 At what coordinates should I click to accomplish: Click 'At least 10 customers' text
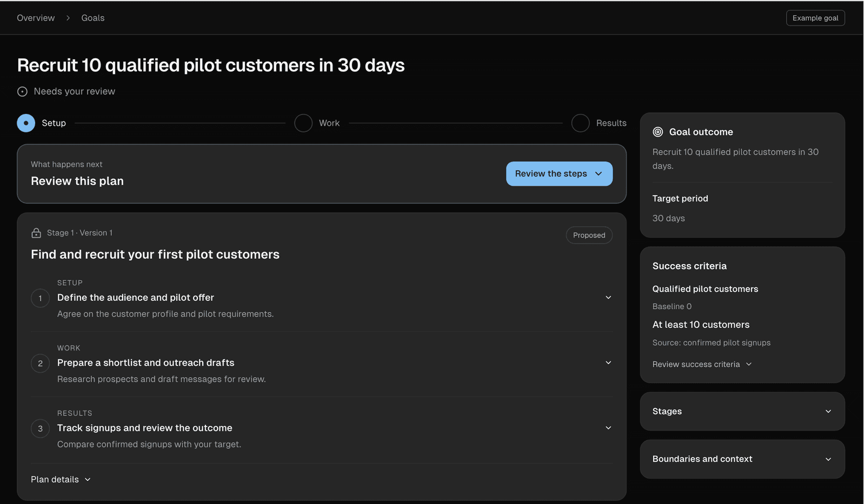[701, 325]
